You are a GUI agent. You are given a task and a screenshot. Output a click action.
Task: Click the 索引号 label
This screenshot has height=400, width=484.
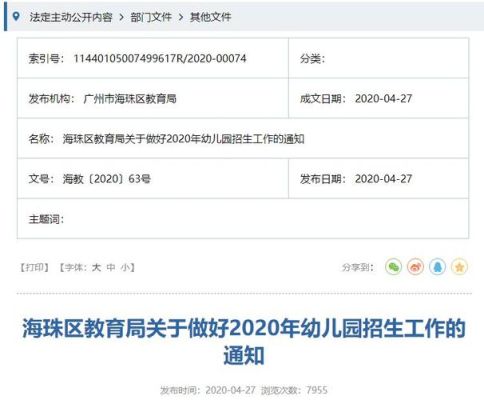point(46,59)
